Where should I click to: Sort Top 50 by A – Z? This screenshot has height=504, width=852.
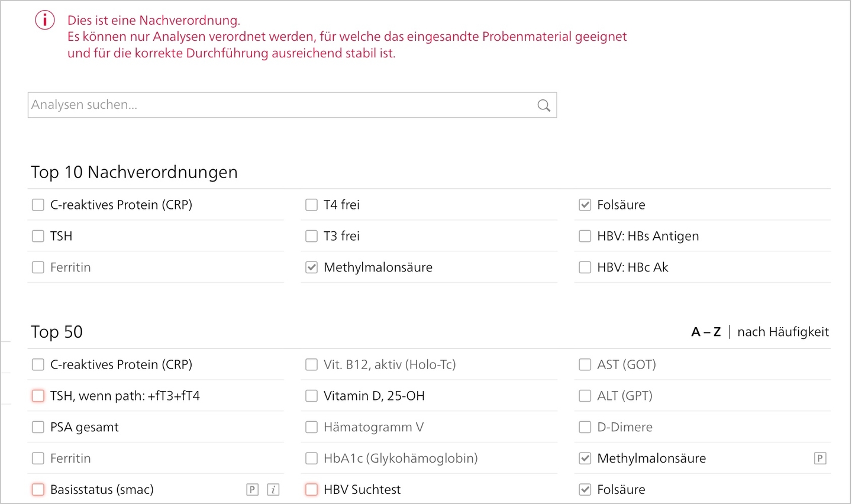click(x=706, y=332)
